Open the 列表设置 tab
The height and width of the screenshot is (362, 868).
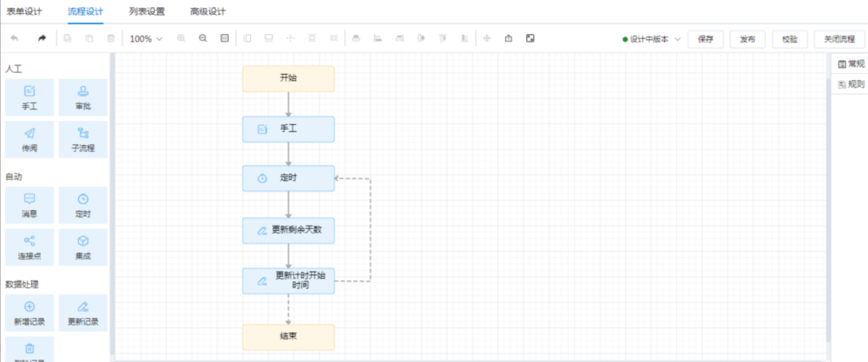pyautogui.click(x=147, y=12)
